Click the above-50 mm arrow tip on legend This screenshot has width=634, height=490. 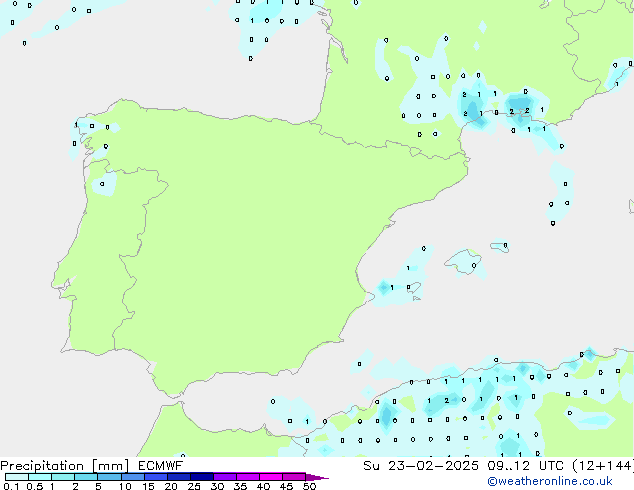tap(317, 477)
